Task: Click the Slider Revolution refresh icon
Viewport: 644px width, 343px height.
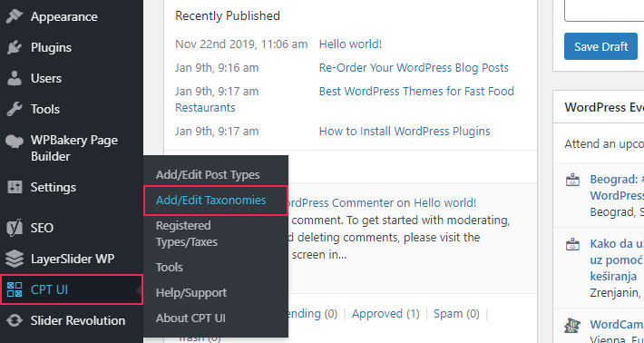Action: (x=15, y=320)
